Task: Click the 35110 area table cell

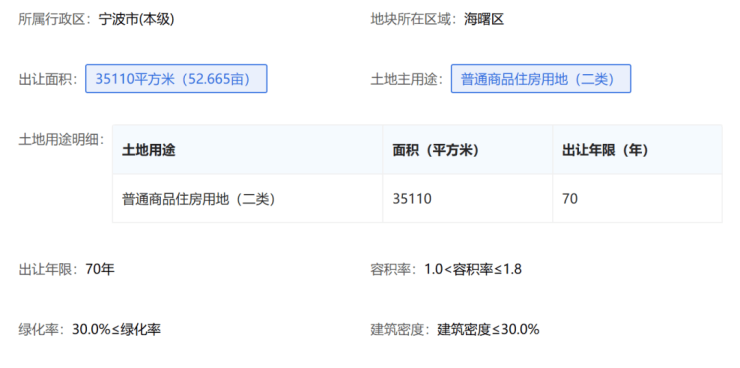Action: pyautogui.click(x=467, y=199)
